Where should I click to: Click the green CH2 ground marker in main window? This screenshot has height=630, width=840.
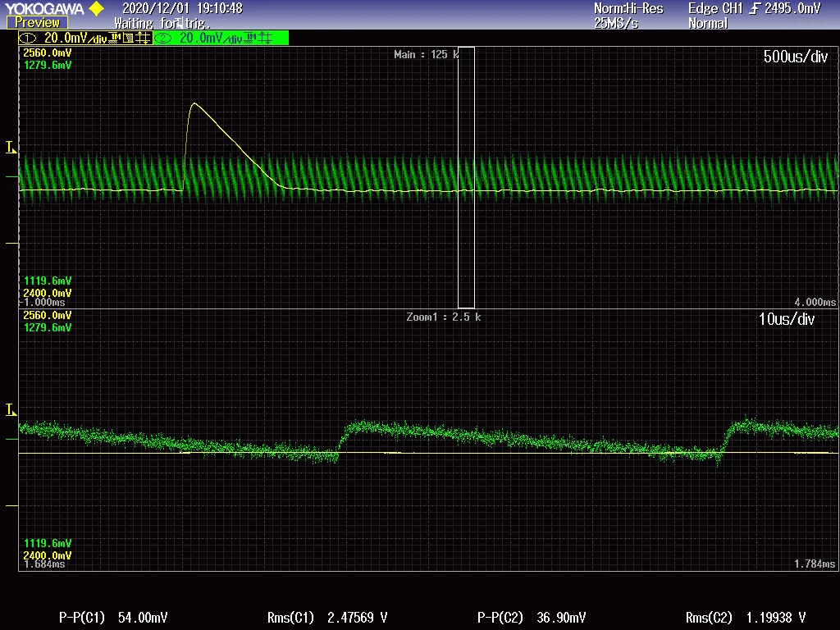click(x=11, y=177)
